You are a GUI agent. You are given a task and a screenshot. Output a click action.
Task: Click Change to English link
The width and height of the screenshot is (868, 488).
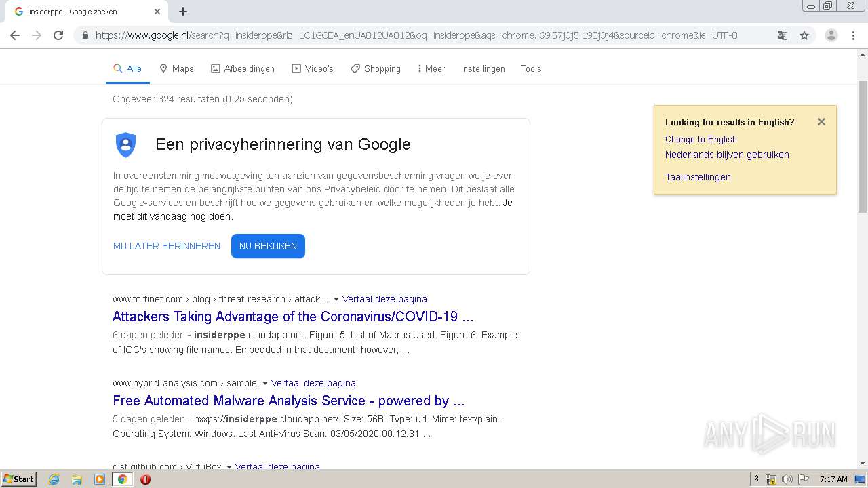click(701, 139)
